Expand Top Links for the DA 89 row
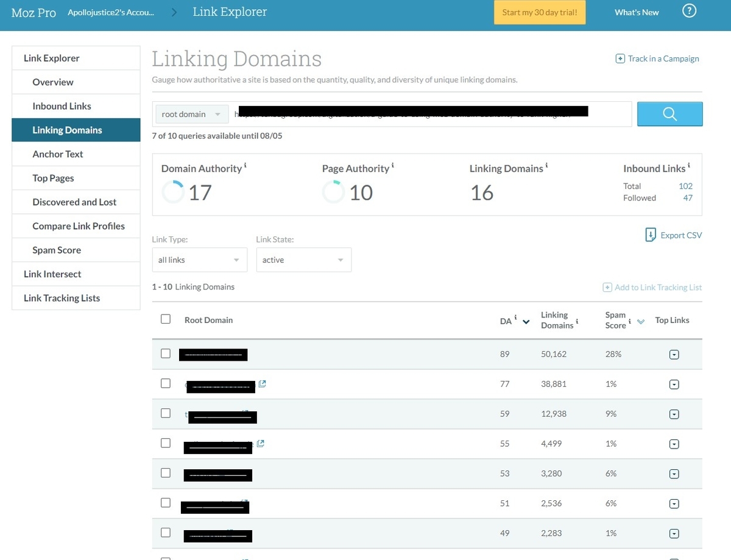 click(674, 355)
